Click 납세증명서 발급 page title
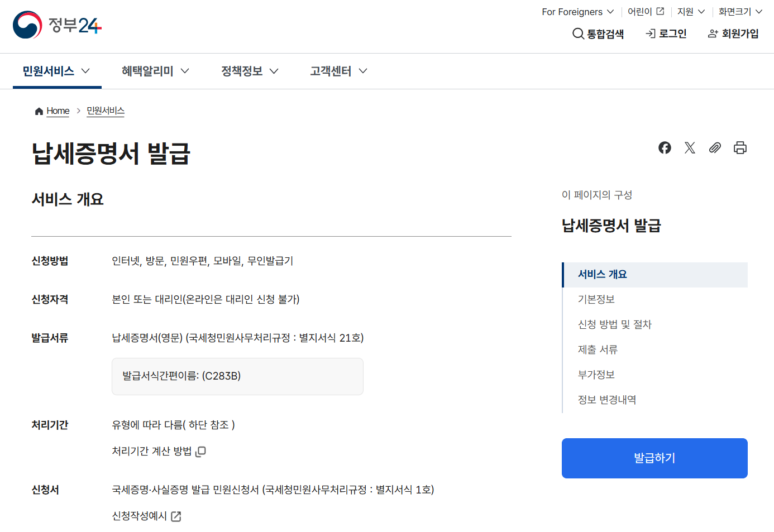 click(x=111, y=154)
